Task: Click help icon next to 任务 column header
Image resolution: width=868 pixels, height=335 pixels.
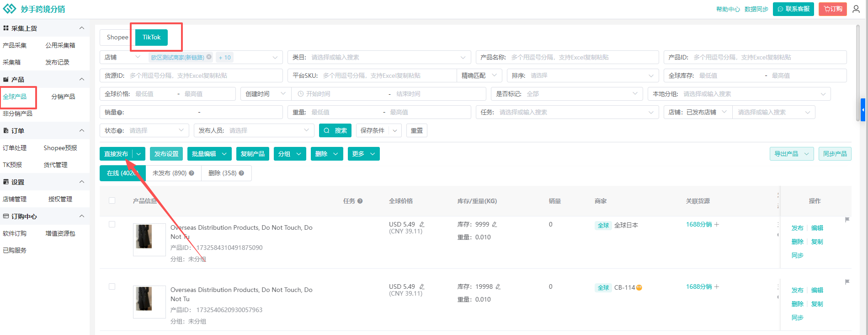Action: coord(360,201)
